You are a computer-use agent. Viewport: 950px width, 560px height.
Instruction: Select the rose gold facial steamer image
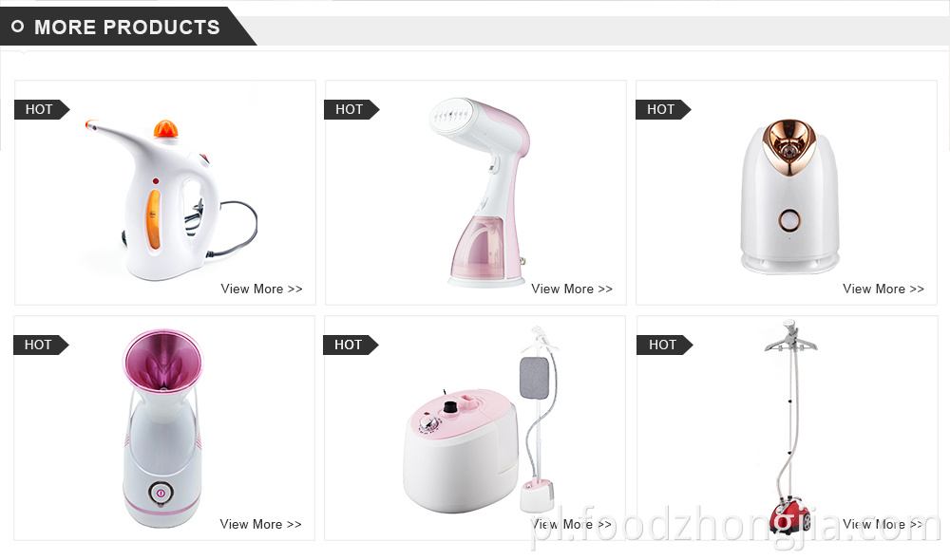789,196
